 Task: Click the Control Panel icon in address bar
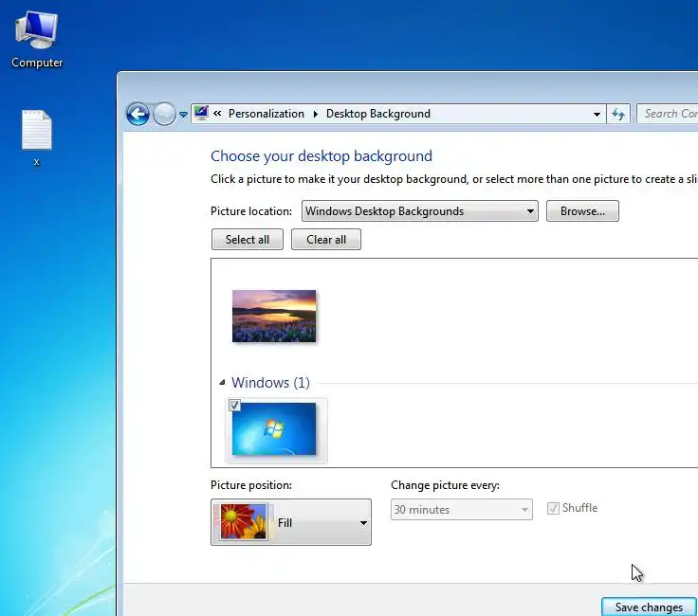pyautogui.click(x=201, y=113)
